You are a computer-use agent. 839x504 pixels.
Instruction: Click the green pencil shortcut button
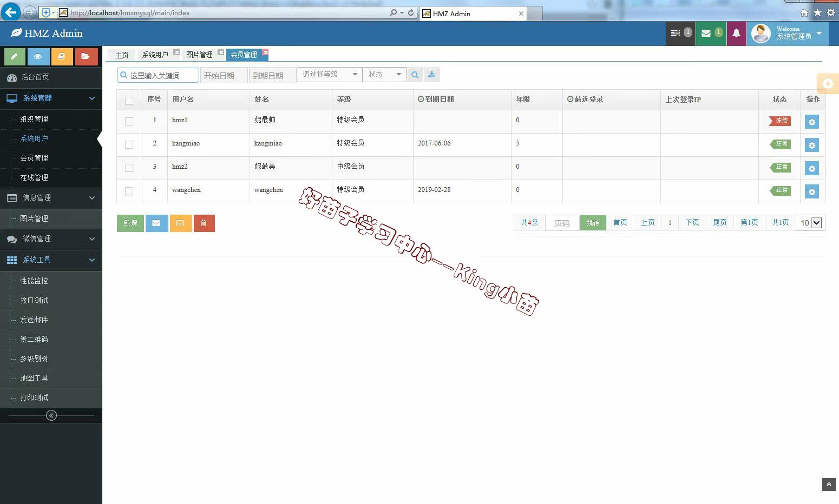[15, 56]
